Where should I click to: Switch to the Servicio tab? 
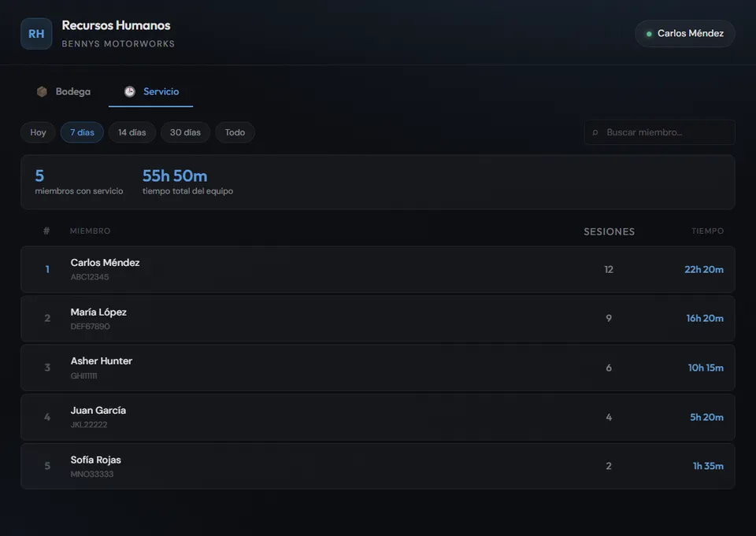click(151, 91)
